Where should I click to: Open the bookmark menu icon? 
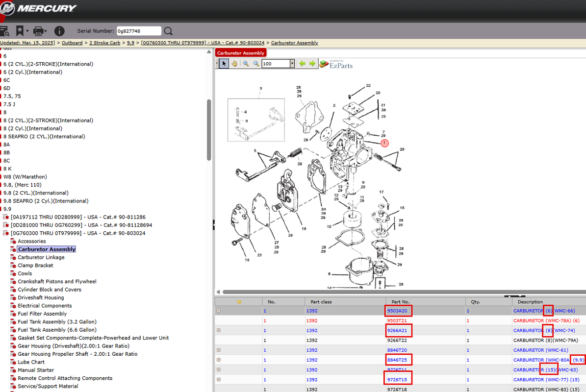pos(20,30)
